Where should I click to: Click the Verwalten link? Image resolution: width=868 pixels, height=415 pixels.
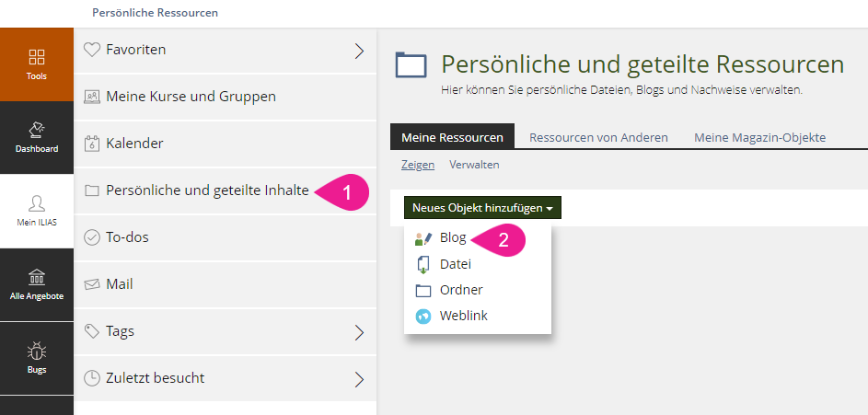[x=474, y=165]
